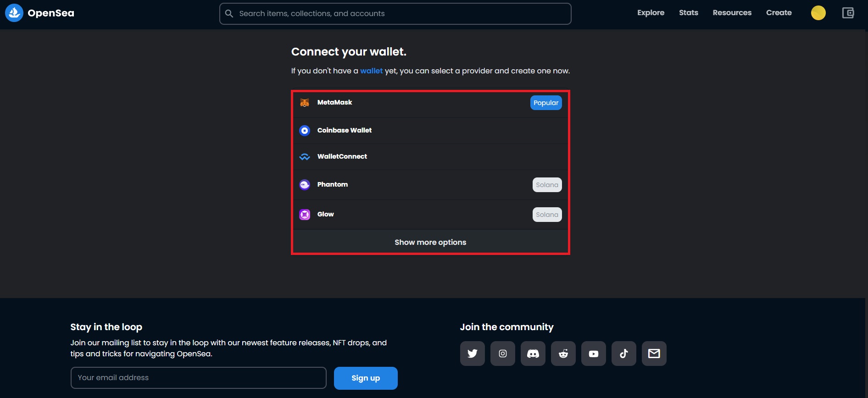
Task: Open the Reddit community icon
Action: click(x=563, y=354)
